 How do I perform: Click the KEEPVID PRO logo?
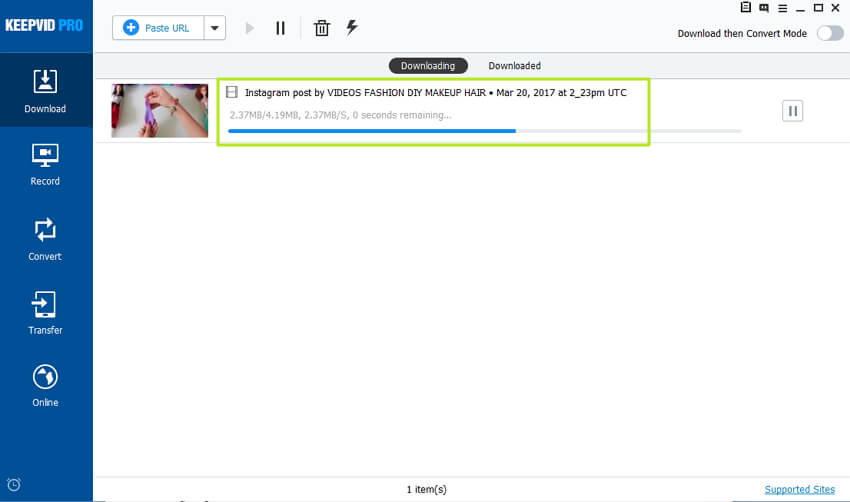coord(44,25)
